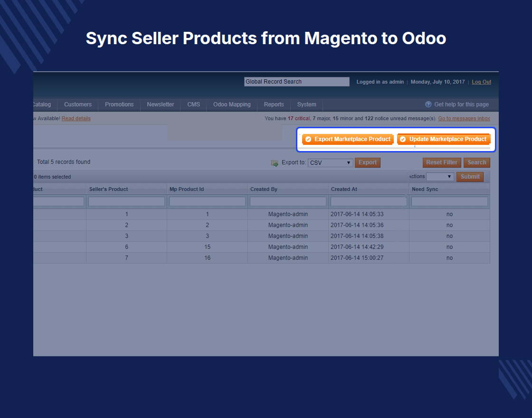Focus the Mp Product Id filter field
Image resolution: width=532 pixels, height=418 pixels.
(207, 201)
